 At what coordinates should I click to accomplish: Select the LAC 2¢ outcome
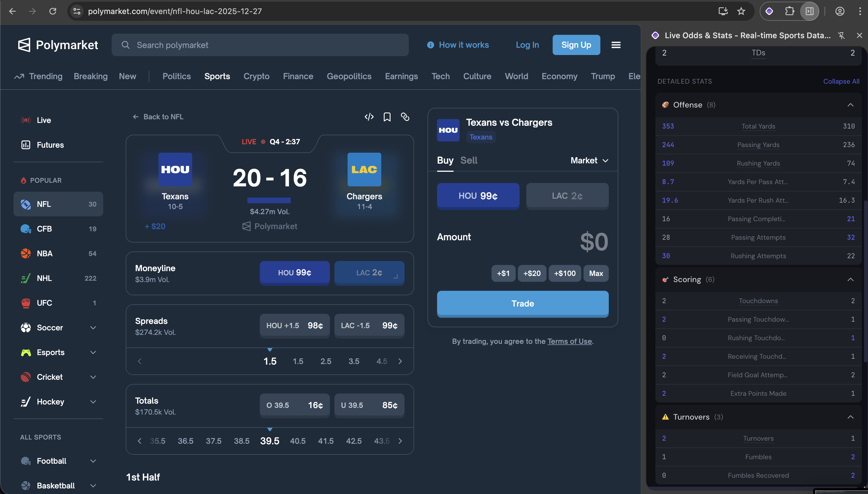(x=567, y=196)
